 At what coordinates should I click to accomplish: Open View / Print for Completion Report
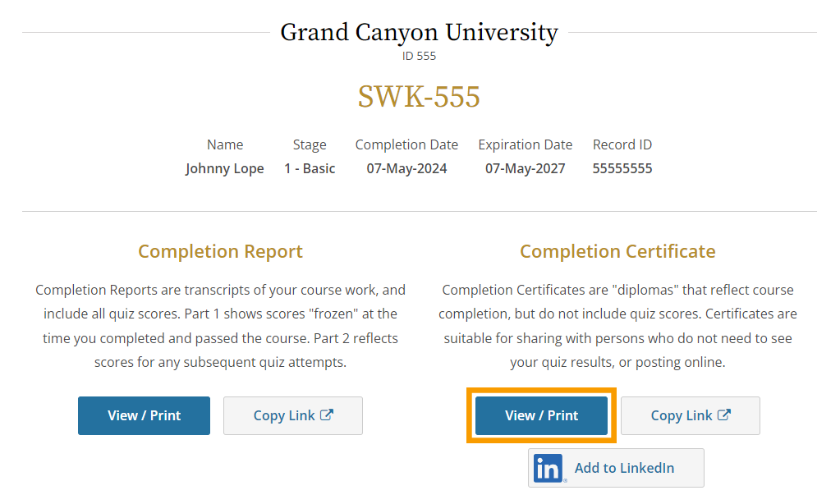tap(145, 415)
